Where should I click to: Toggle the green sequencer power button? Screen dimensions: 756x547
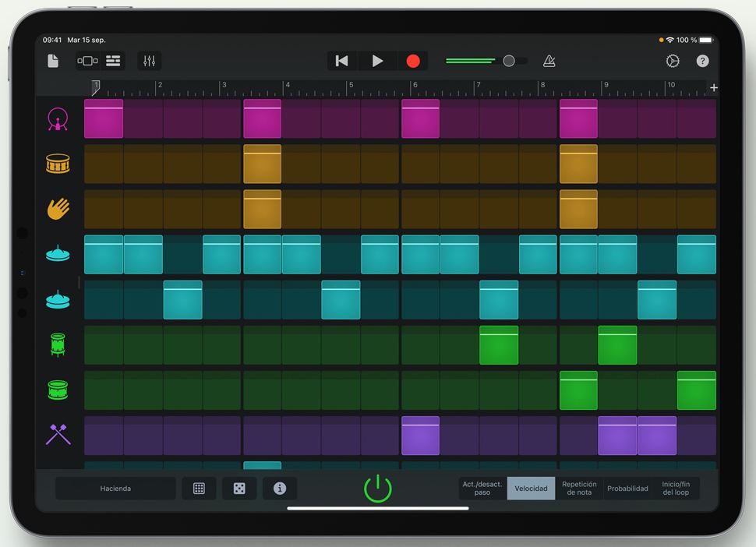(x=377, y=489)
